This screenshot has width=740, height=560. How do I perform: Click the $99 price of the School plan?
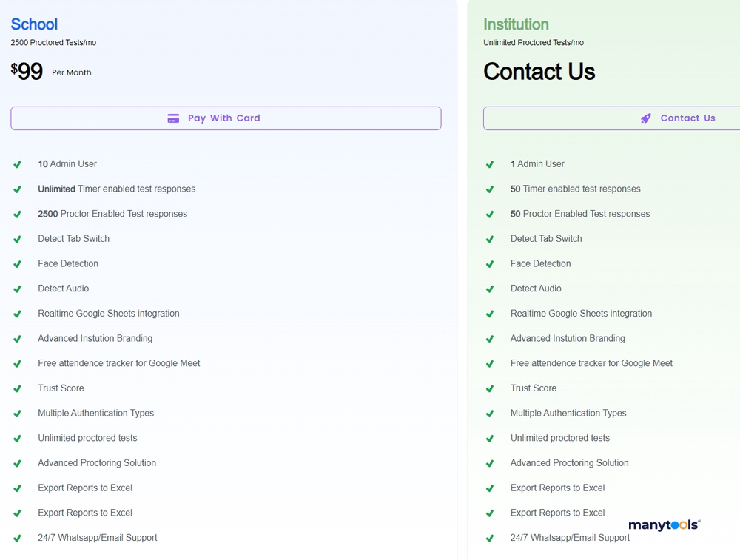point(27,71)
